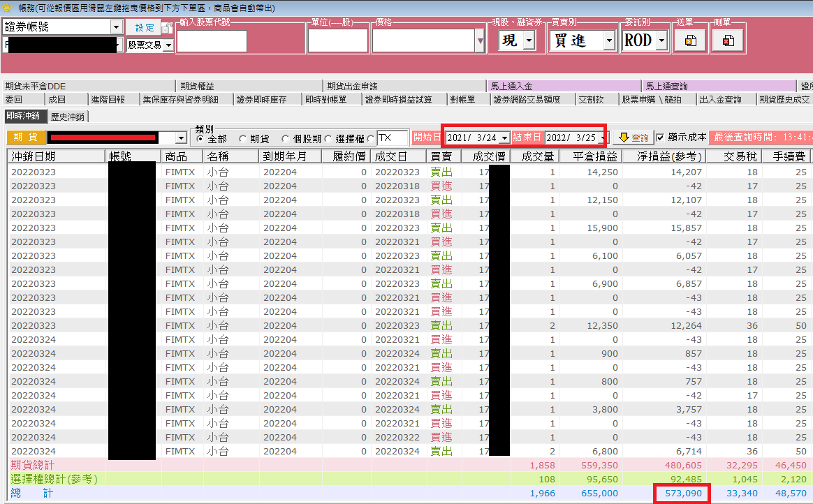
Task: Click the net profit cell 14,207
Action: click(686, 172)
